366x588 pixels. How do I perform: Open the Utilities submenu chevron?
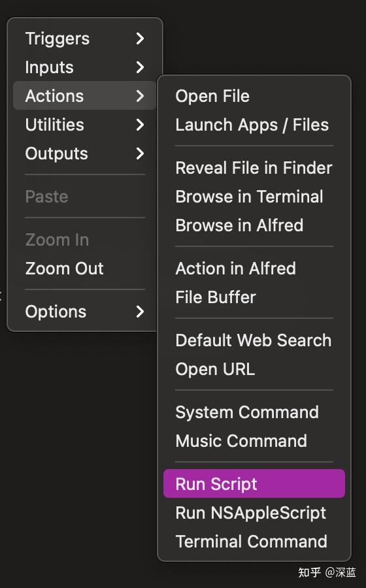[140, 125]
